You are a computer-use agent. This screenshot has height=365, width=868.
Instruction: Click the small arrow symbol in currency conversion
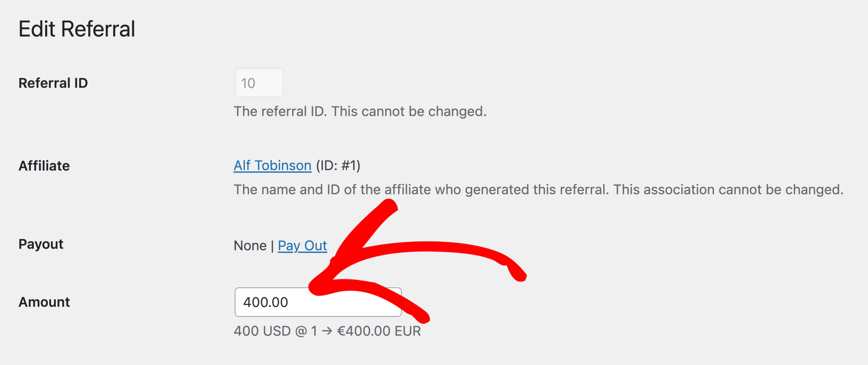327,331
